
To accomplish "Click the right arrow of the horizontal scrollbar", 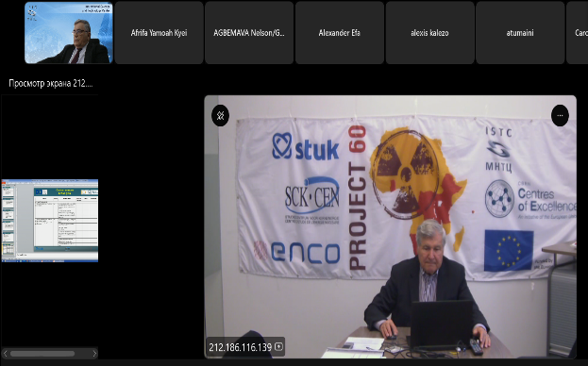I will [x=94, y=353].
